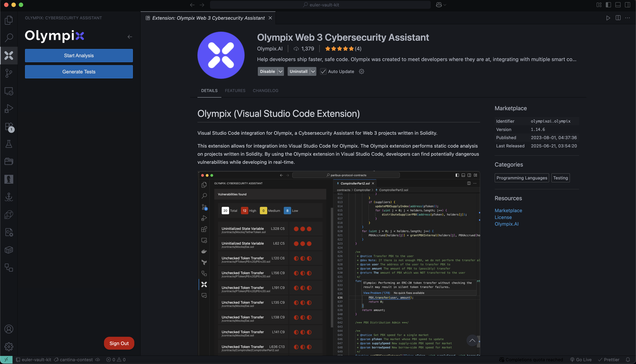Click the extension settings gear beside Auto Update
This screenshot has width=636, height=364.
click(x=361, y=72)
